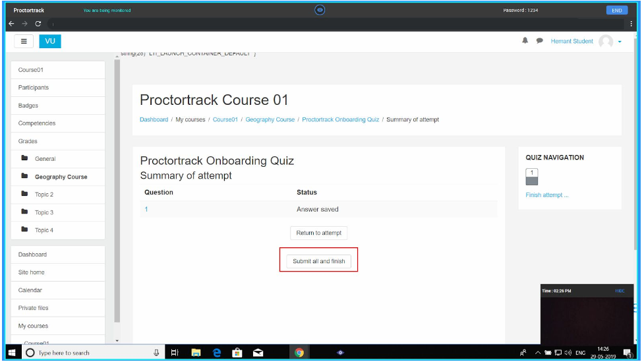The width and height of the screenshot is (644, 364).
Task: Open volume speaker icon in tray
Action: pyautogui.click(x=568, y=353)
